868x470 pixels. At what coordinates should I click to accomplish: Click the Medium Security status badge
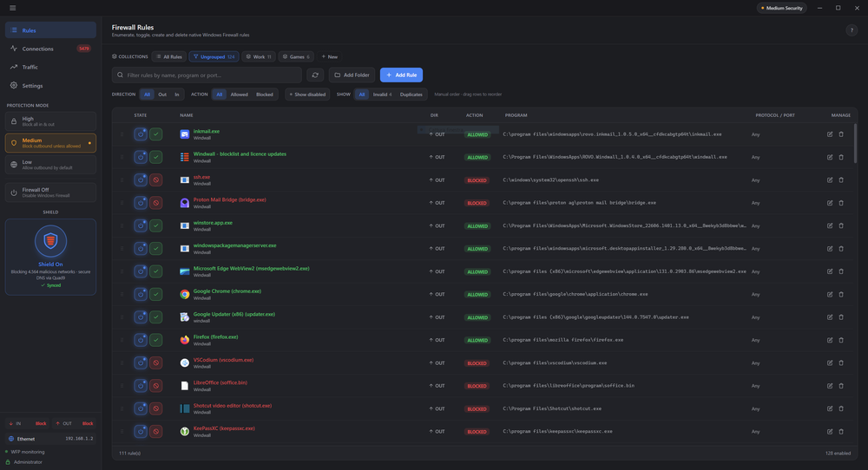[782, 8]
